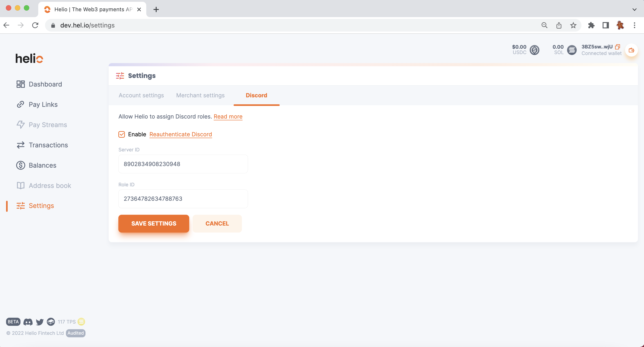Open Pay Streams from sidebar

click(x=41, y=125)
